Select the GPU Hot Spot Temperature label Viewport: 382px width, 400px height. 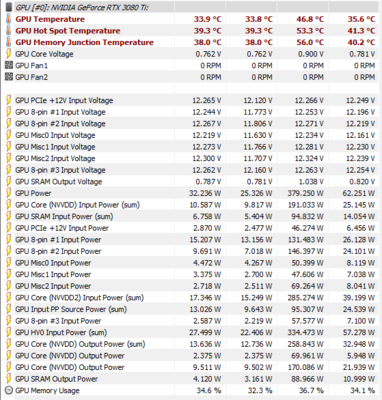(68, 31)
